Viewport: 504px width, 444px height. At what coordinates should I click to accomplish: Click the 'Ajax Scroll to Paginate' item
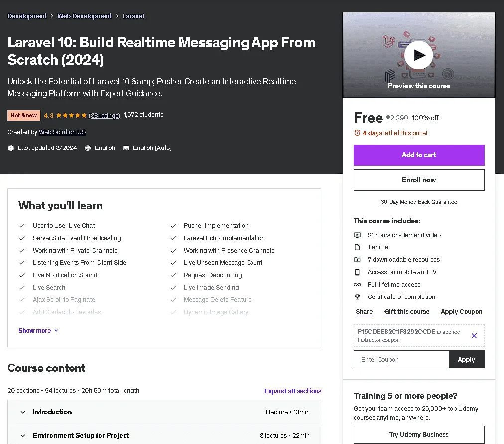point(64,300)
